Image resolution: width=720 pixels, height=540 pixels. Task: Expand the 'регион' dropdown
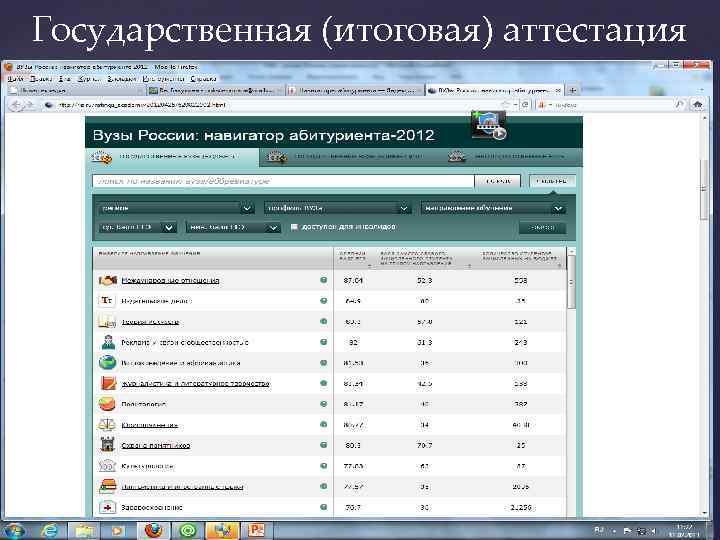[x=176, y=208]
